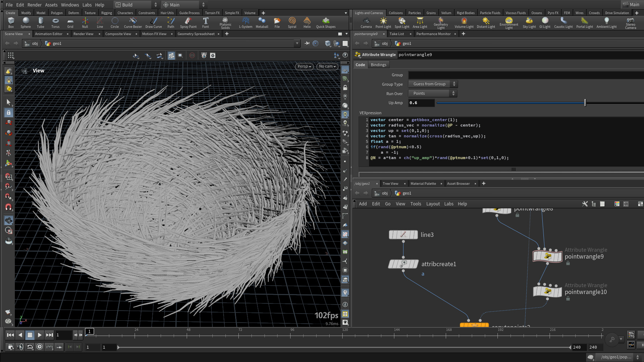Toggle the audio mute button
The image size is (644, 362).
20,347
